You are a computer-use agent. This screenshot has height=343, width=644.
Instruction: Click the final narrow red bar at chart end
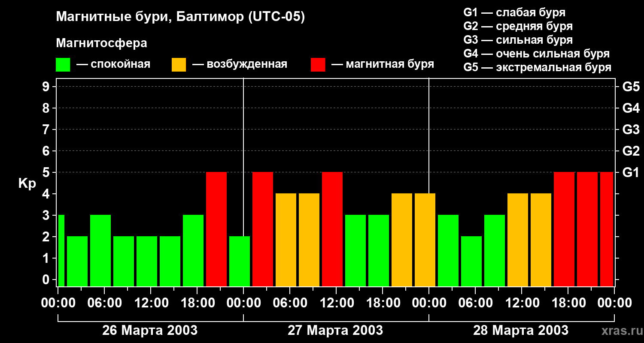[x=607, y=229]
